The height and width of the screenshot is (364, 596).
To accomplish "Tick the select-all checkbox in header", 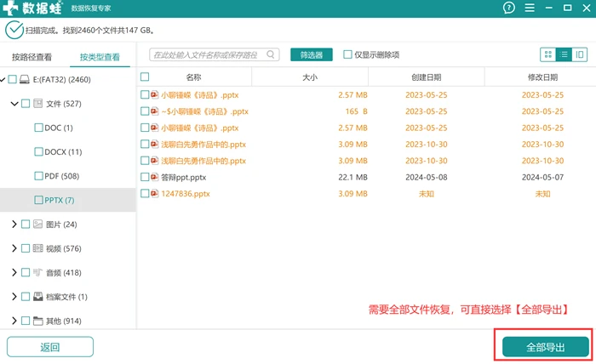I will [x=145, y=77].
